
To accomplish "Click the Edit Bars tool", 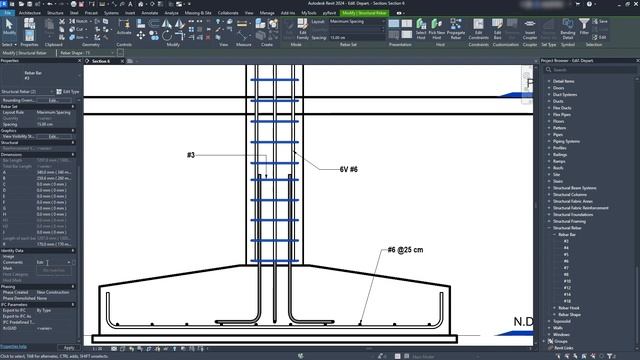I will tap(497, 29).
